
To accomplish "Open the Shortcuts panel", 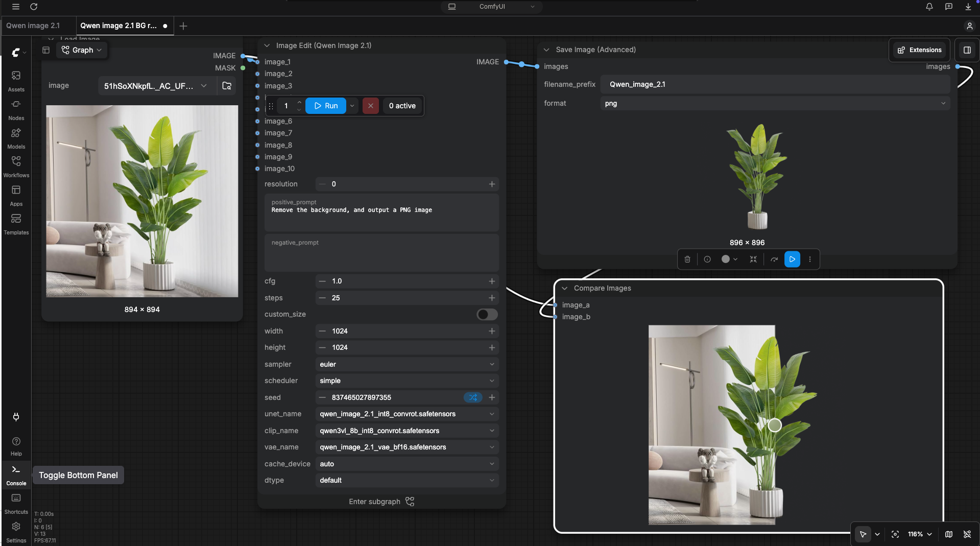I will (x=16, y=503).
